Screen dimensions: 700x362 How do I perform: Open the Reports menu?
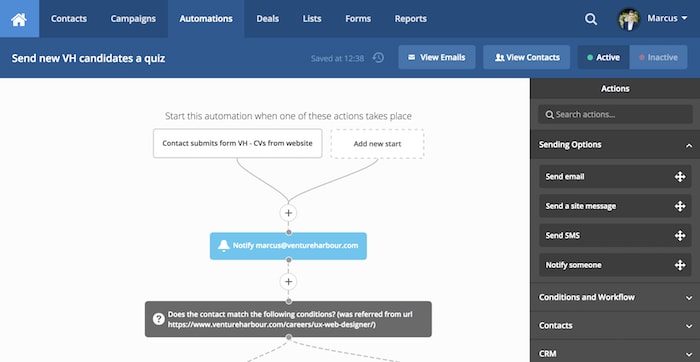tap(410, 19)
